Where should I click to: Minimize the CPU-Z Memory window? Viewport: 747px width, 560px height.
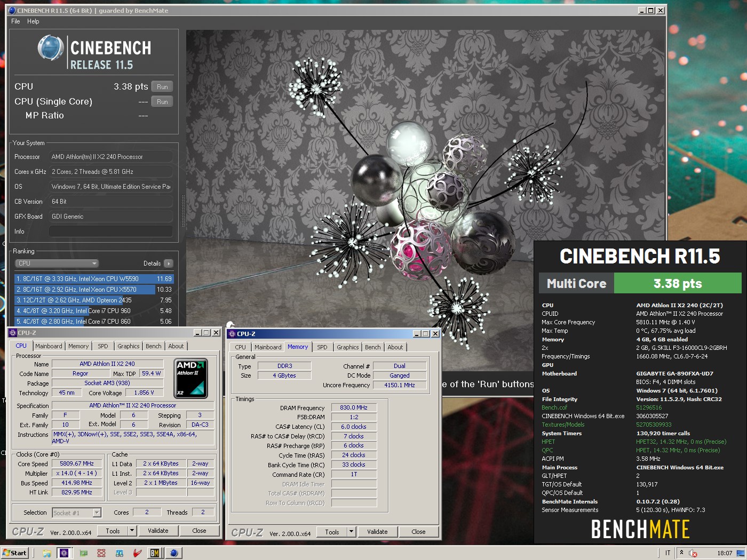pos(417,334)
